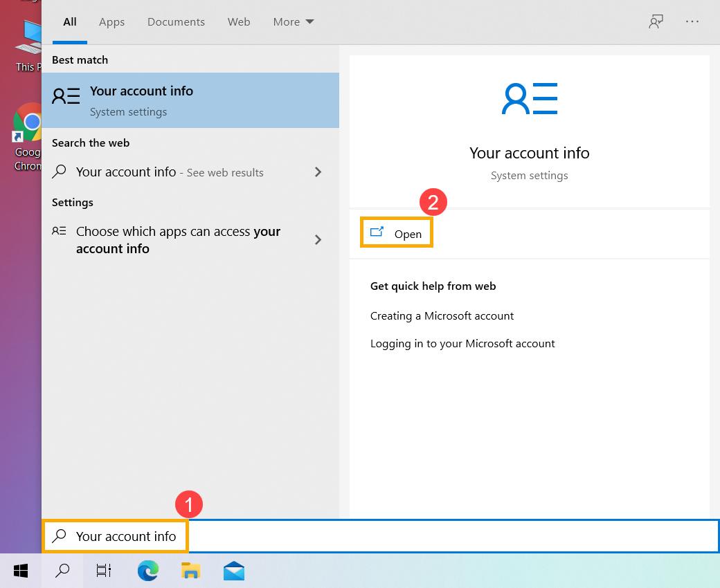Switch to the Documents tab
Viewport: 720px width, 588px height.
tap(176, 21)
